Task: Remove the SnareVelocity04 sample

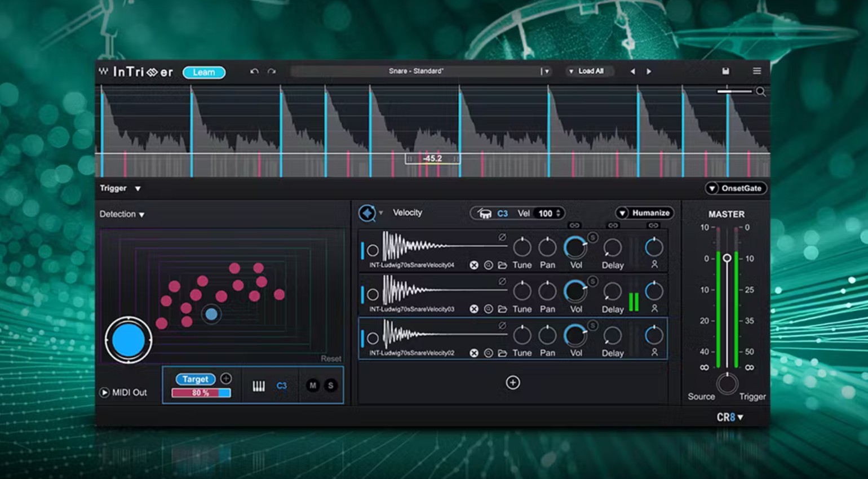Action: pyautogui.click(x=474, y=265)
